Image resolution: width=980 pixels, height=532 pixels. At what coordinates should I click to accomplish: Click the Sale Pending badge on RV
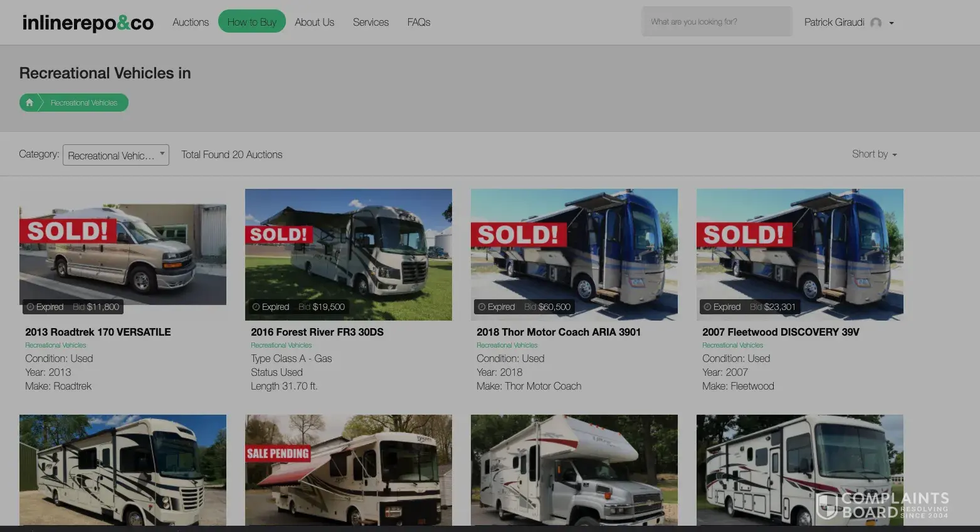click(278, 454)
